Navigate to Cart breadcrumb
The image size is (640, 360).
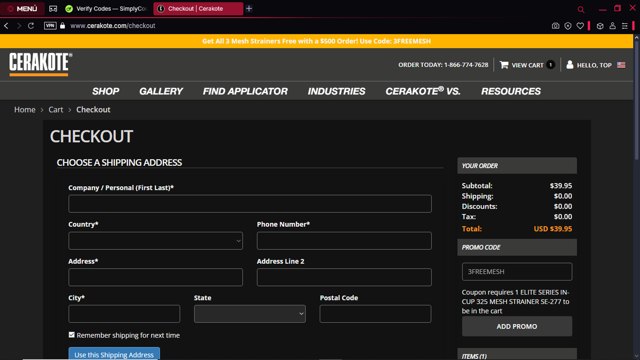pos(56,109)
